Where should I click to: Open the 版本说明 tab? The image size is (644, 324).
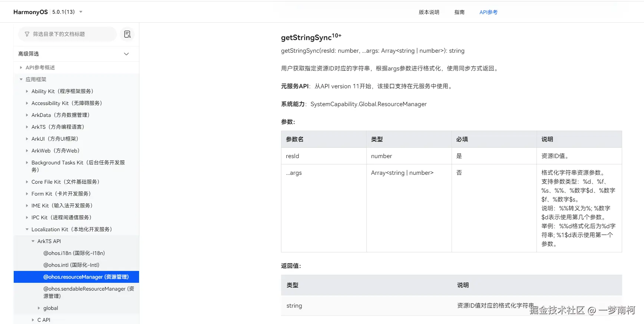pyautogui.click(x=429, y=12)
